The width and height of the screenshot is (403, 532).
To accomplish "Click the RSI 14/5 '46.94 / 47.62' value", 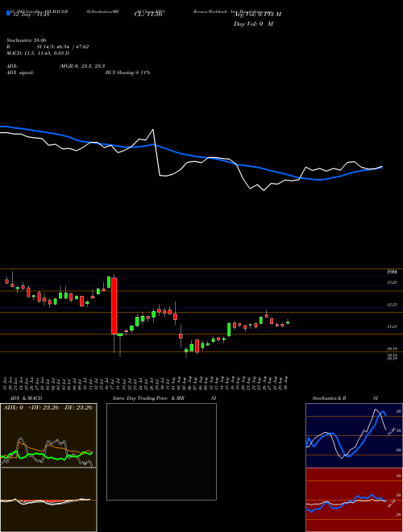I will [x=72, y=47].
